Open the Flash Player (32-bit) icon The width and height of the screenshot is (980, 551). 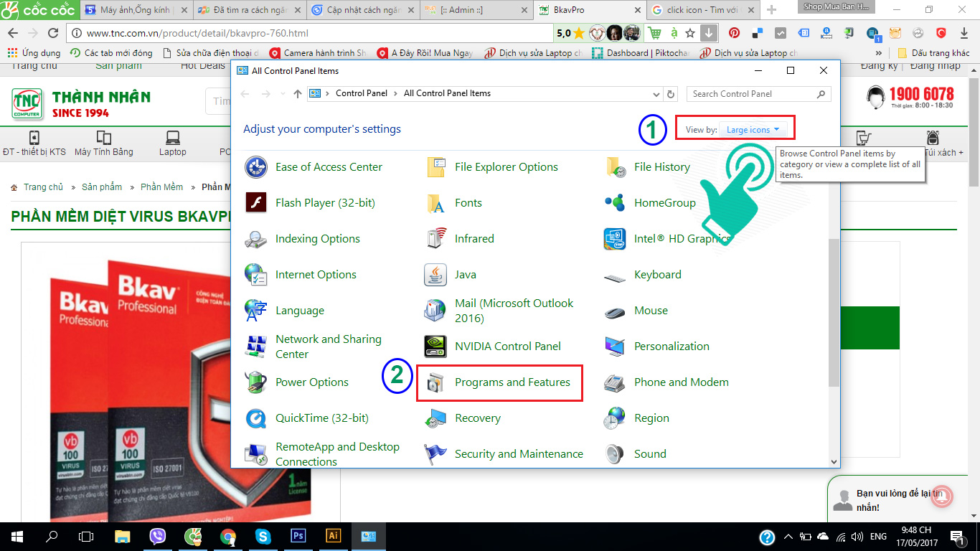pos(256,203)
